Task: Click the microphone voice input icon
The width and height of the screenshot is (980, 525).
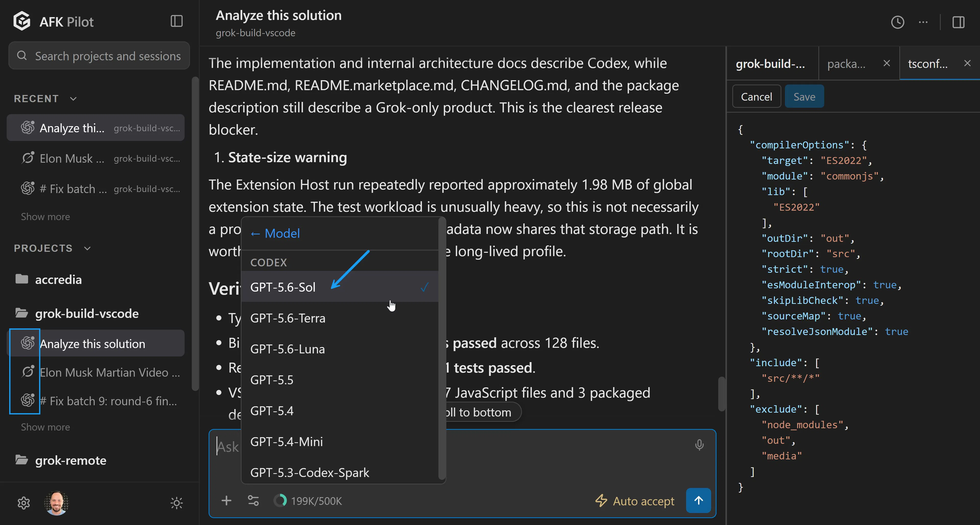Action: 699,445
